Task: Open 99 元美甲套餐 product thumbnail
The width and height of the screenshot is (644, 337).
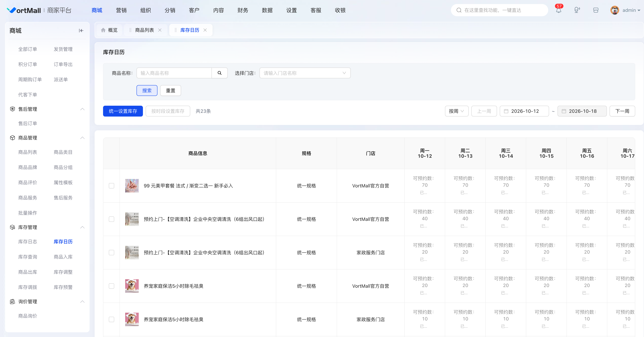Action: pos(132,186)
